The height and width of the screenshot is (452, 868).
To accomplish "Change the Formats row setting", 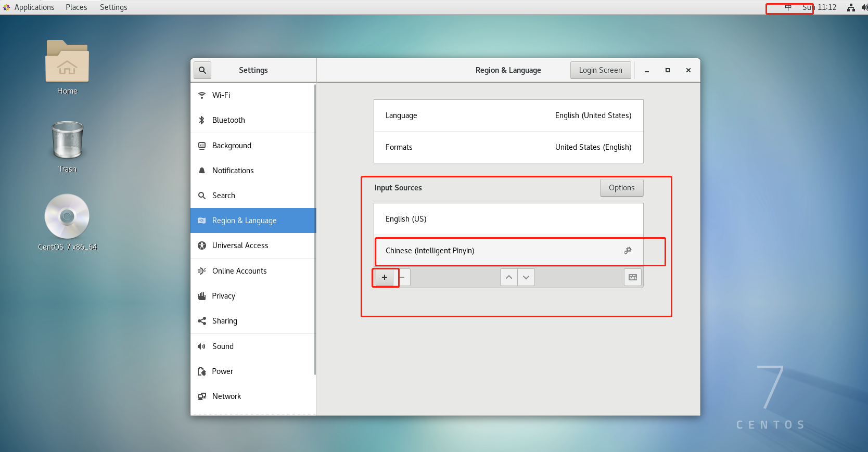I will point(508,147).
